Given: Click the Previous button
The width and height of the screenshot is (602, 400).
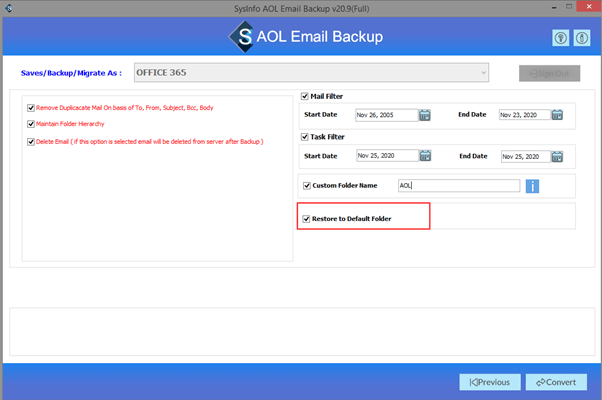Looking at the screenshot, I should (490, 382).
